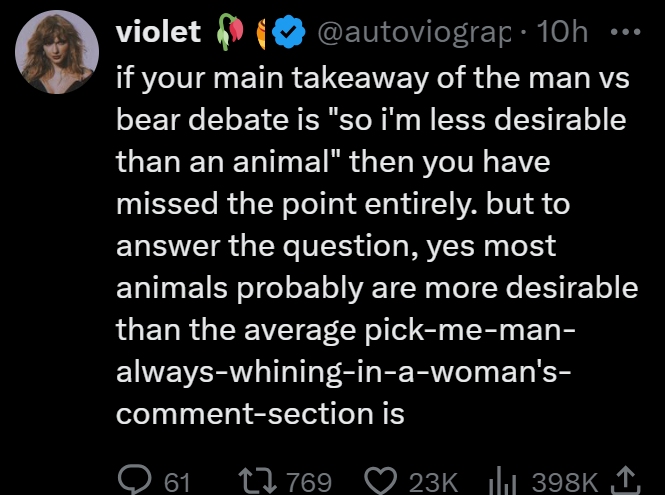
Task: Click the reply speech bubble icon
Action: tap(134, 481)
